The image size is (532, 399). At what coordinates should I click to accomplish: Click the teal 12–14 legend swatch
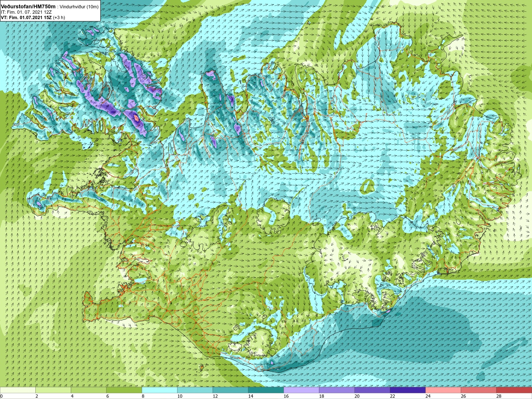click(x=231, y=390)
